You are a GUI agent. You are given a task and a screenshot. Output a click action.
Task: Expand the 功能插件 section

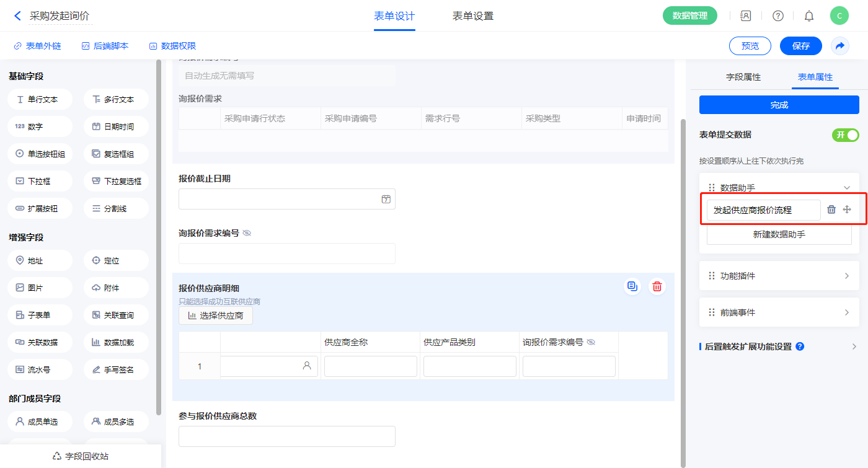pos(846,276)
